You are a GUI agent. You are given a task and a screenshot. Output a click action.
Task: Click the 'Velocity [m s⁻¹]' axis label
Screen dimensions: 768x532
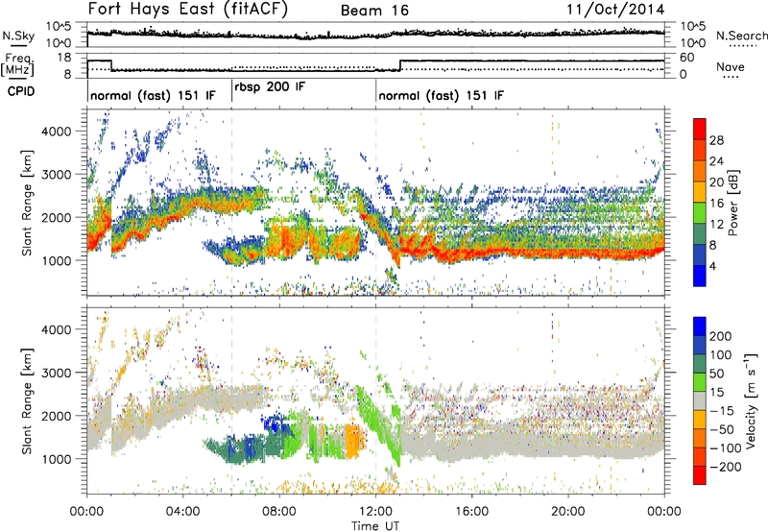(x=751, y=400)
